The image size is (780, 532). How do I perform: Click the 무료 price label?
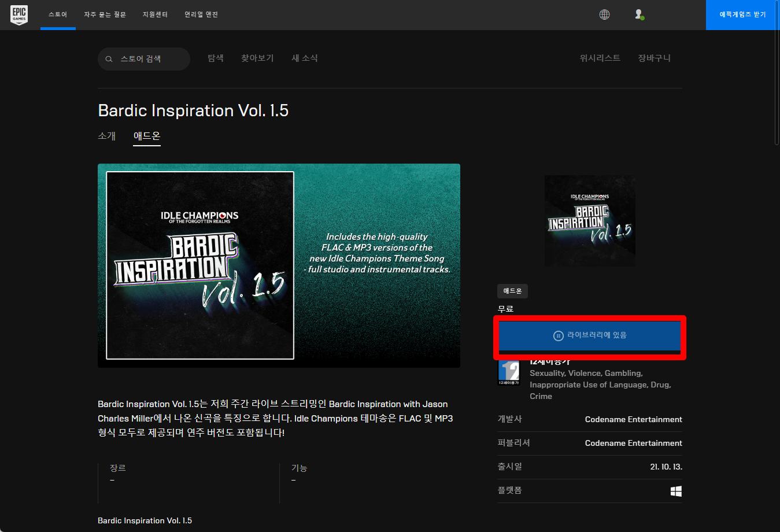tap(506, 309)
